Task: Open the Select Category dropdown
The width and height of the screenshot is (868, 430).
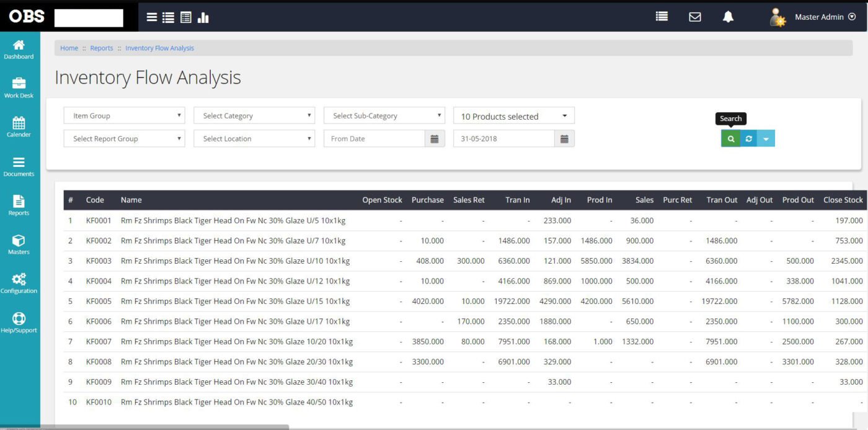Action: (x=254, y=116)
